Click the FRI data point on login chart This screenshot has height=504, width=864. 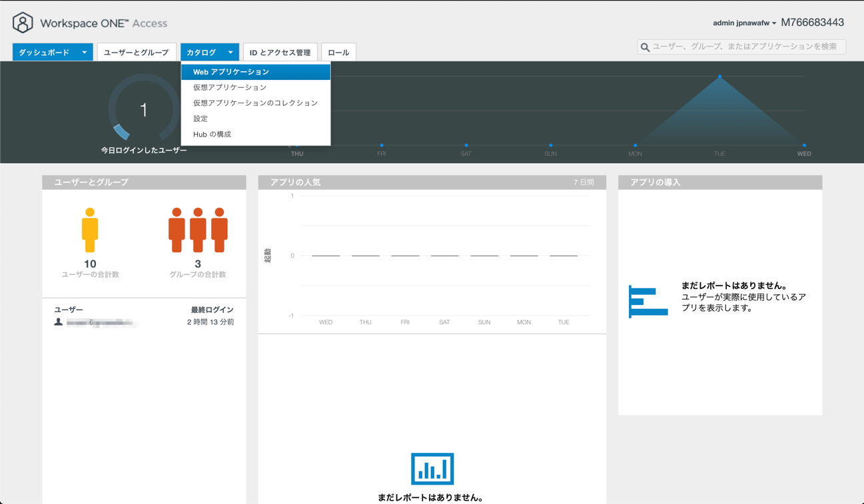click(382, 145)
